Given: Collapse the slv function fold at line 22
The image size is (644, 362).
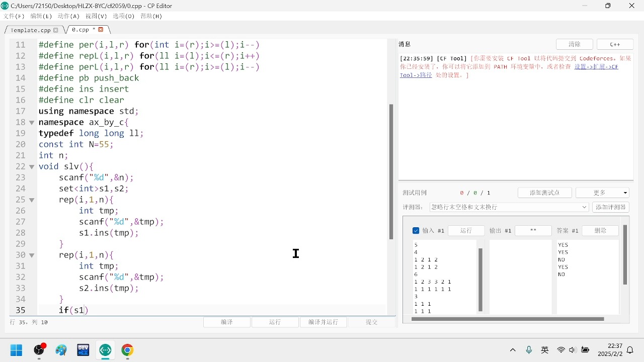Looking at the screenshot, I should click(x=32, y=167).
